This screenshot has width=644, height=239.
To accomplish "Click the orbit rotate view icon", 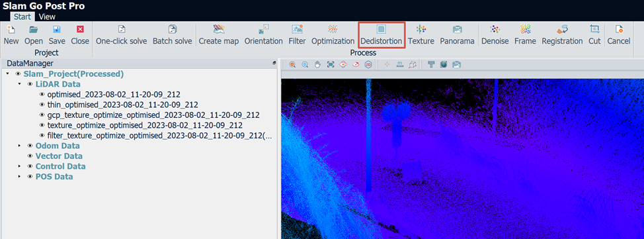I will pyautogui.click(x=343, y=65).
